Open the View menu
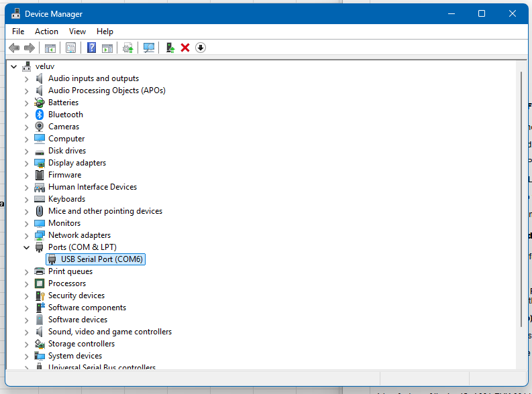This screenshot has width=532, height=394. [x=77, y=31]
